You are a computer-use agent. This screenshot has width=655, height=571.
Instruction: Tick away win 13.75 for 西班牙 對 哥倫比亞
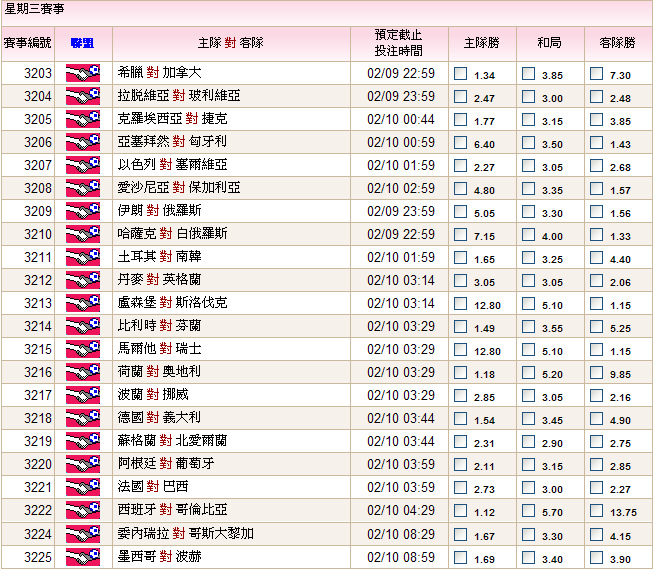pyautogui.click(x=597, y=510)
